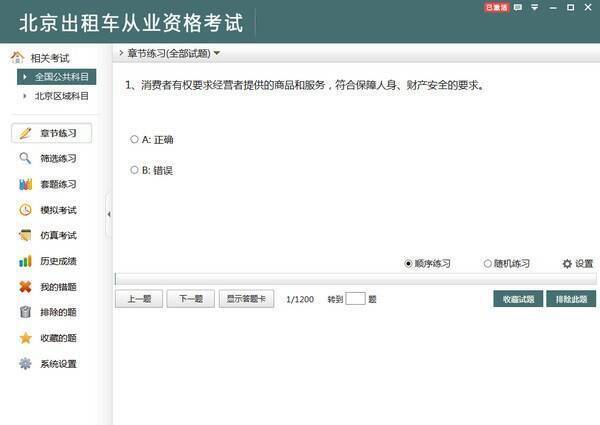The height and width of the screenshot is (425, 600).
Task: Open the title bar dropdown menu icon
Action: point(535,7)
